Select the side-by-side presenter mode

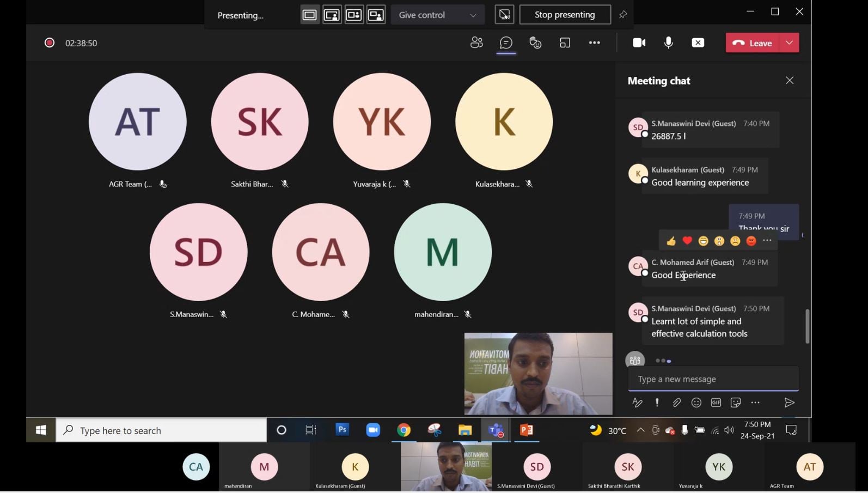(354, 15)
